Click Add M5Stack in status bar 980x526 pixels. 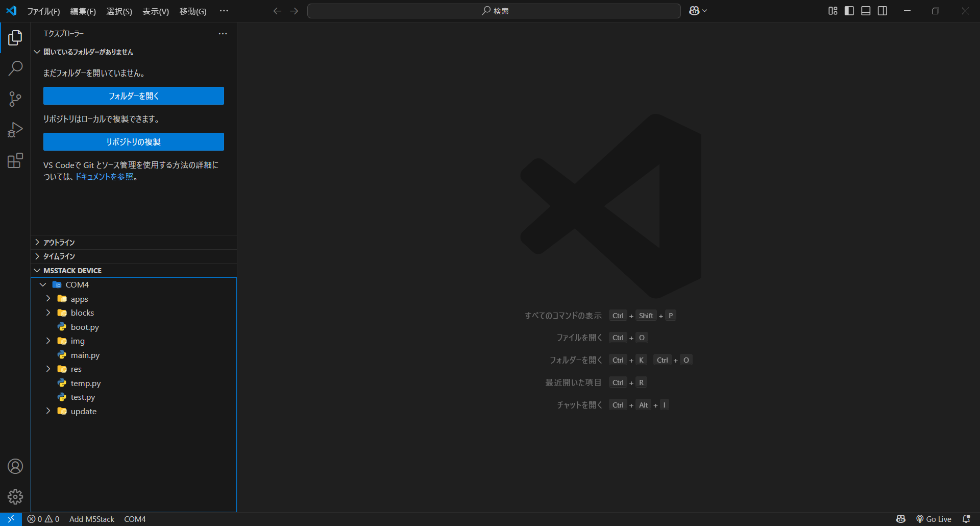click(92, 519)
